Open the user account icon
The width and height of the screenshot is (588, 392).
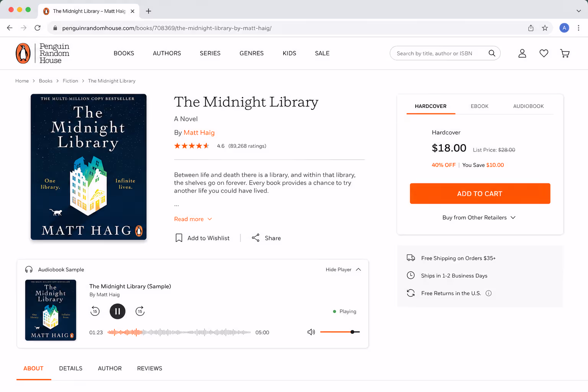[x=522, y=53]
